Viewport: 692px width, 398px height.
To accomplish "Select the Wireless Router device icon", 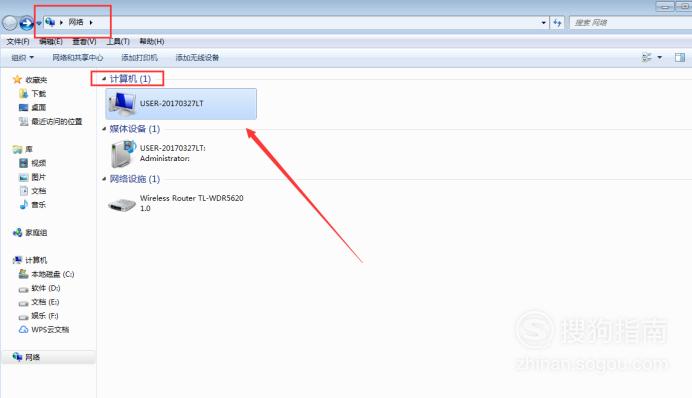I will pyautogui.click(x=122, y=205).
